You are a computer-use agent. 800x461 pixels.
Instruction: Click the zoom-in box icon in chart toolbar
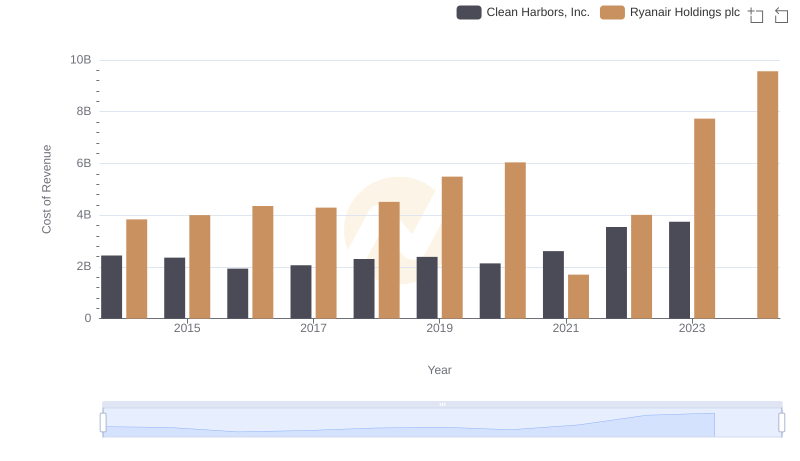pos(756,15)
